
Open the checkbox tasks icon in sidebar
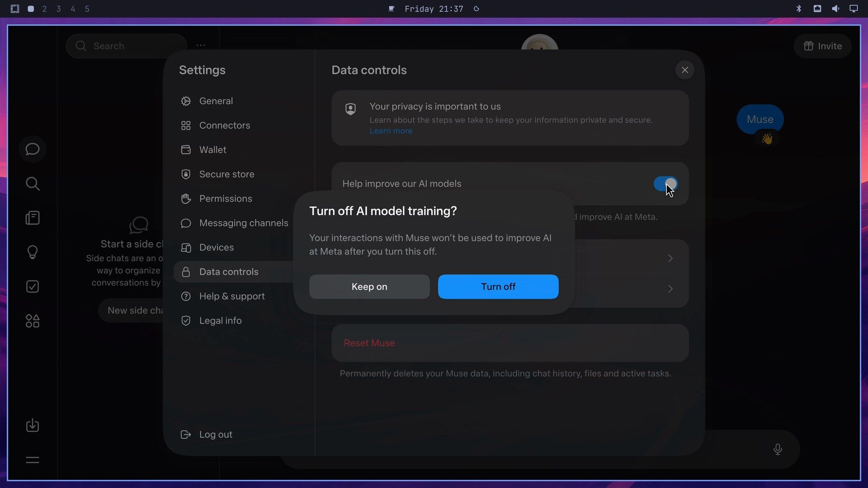click(x=33, y=286)
